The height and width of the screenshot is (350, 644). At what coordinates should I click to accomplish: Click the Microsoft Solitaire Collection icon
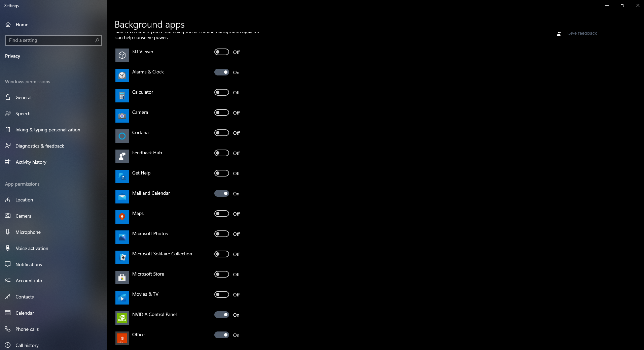pyautogui.click(x=122, y=257)
